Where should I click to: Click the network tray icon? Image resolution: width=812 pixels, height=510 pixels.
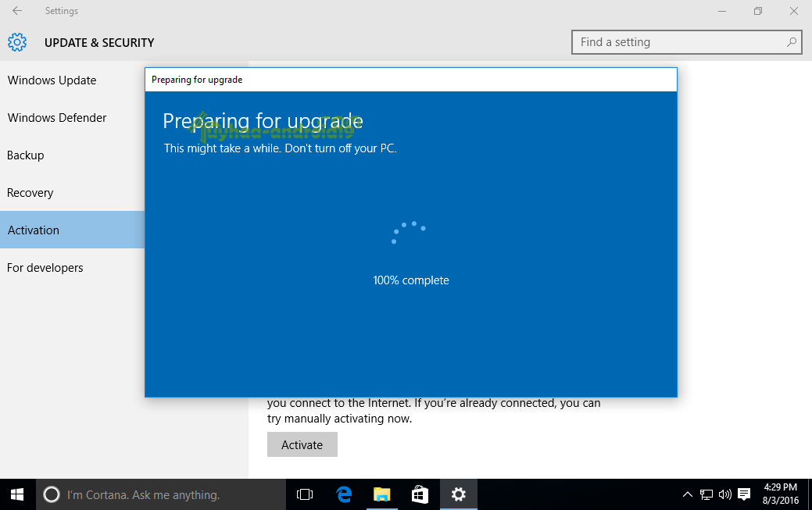pos(706,495)
